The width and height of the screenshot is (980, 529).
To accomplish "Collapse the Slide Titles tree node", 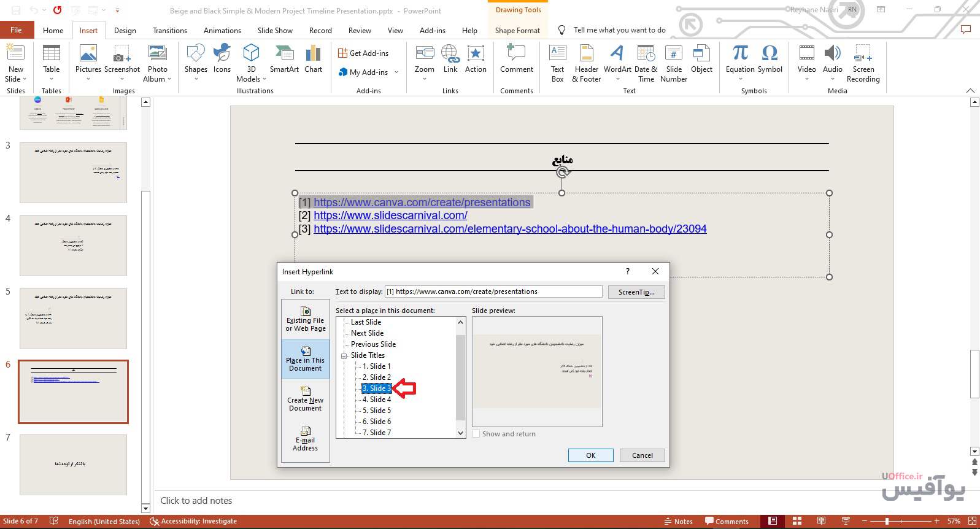I will (345, 355).
